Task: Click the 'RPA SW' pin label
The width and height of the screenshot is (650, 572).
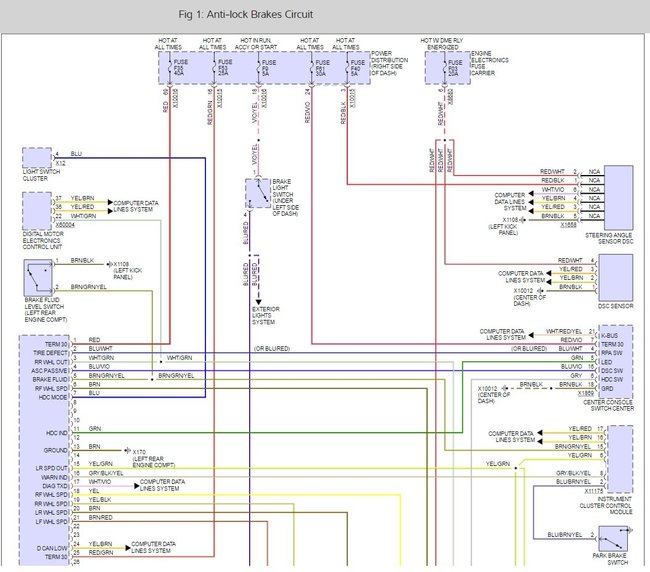Action: tap(612, 353)
